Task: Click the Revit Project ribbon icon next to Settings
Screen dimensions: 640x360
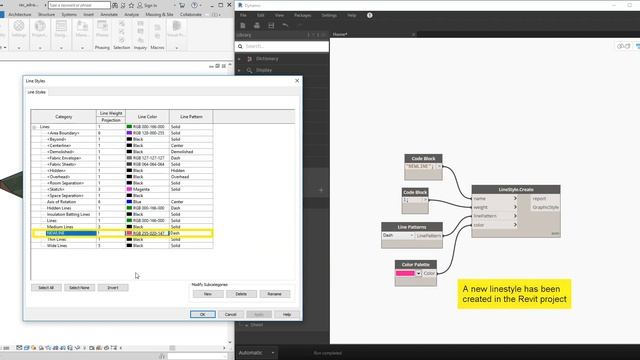Action: tap(40, 27)
